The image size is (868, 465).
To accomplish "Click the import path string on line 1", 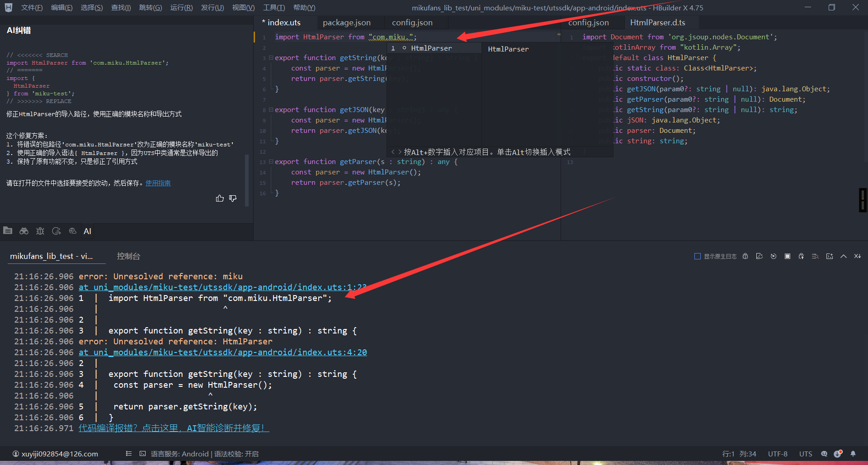I will (391, 37).
